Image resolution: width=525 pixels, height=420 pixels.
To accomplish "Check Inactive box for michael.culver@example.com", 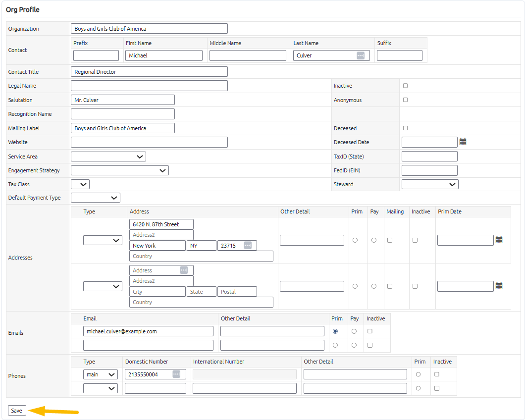I will click(370, 331).
